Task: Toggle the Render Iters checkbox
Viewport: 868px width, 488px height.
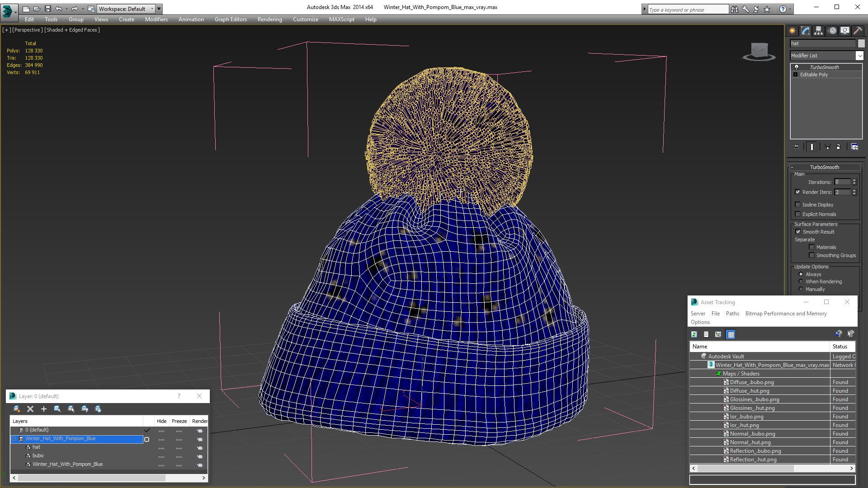Action: 798,192
